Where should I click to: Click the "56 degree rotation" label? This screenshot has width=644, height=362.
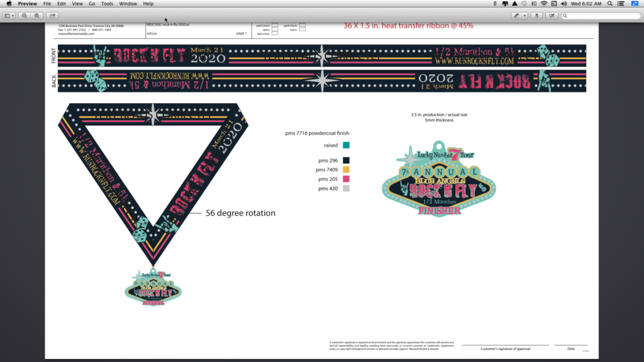coord(241,213)
